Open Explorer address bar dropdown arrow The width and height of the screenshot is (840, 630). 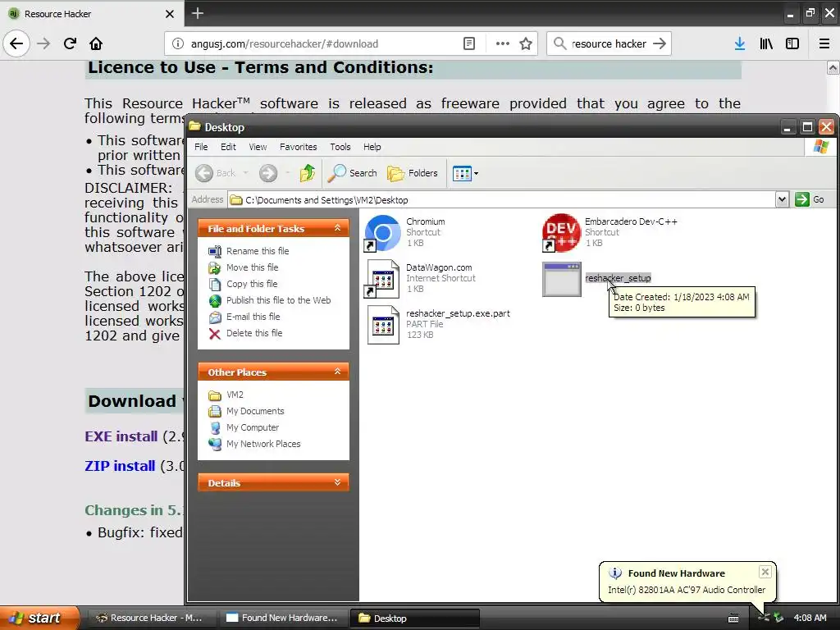click(x=782, y=200)
